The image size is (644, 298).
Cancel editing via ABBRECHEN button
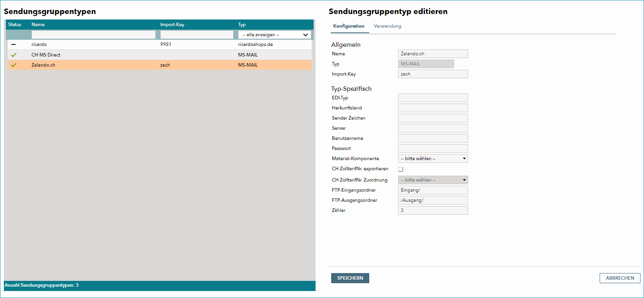pyautogui.click(x=620, y=278)
